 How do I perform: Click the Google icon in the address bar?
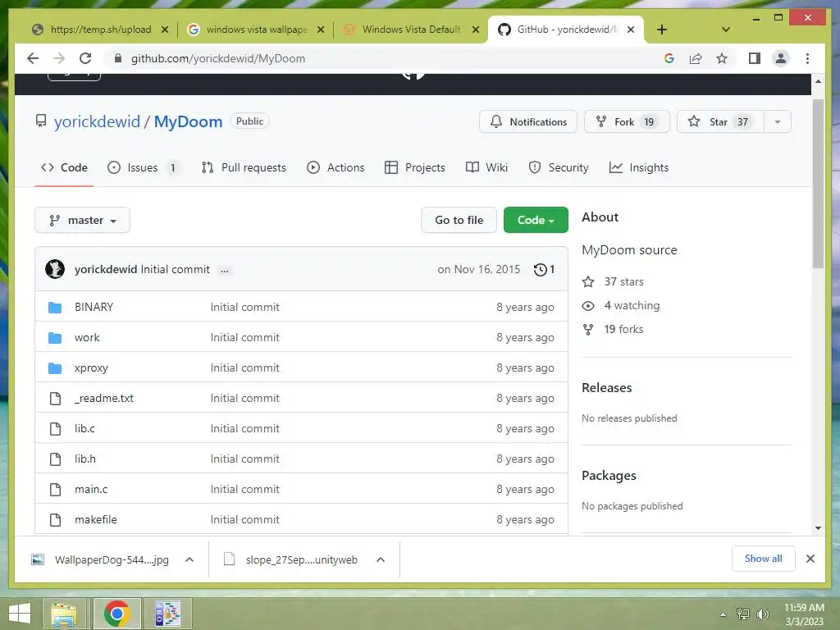669,58
